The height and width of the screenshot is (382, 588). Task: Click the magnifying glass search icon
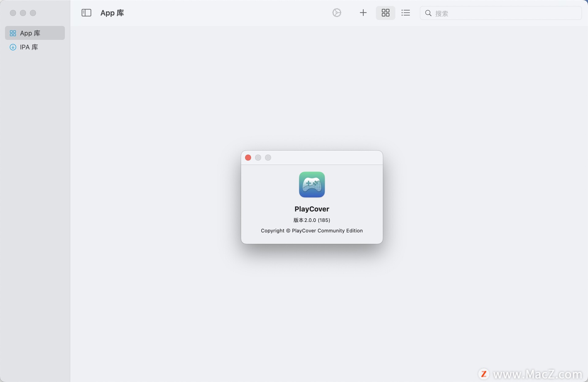(x=428, y=13)
